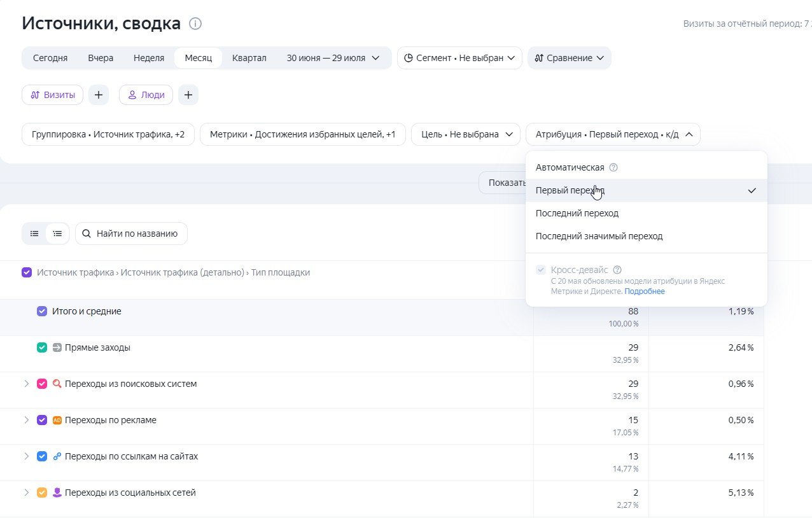Click the help icon beside Кросс-девайс
Screen dimensions: 812x518
[617, 270]
